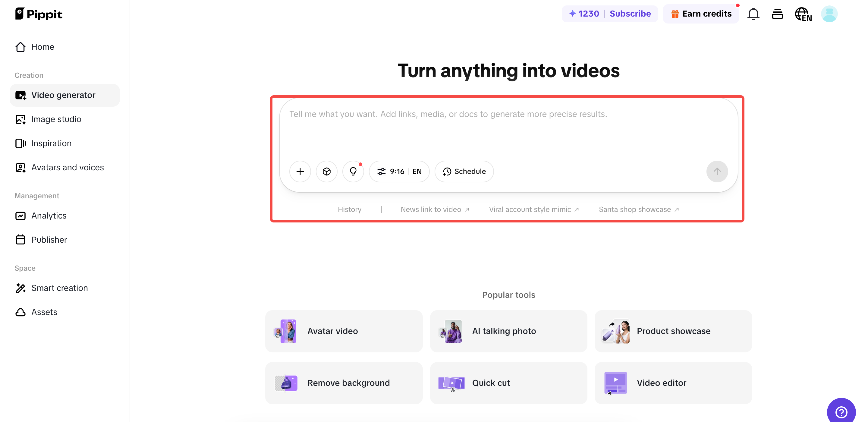Open the notifications bell
Viewport: 868px width, 422px height.
pyautogui.click(x=753, y=14)
